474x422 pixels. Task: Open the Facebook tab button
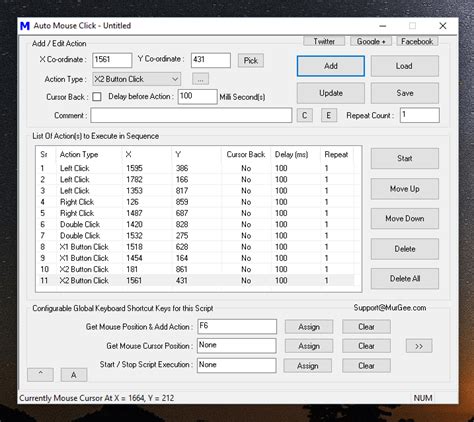coord(417,41)
